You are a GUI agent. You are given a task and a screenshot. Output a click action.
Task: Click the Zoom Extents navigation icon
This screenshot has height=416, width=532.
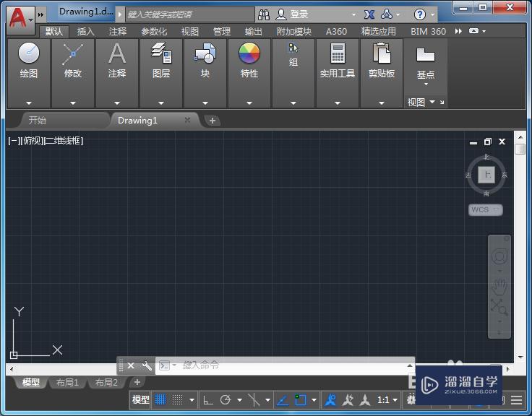(x=499, y=307)
